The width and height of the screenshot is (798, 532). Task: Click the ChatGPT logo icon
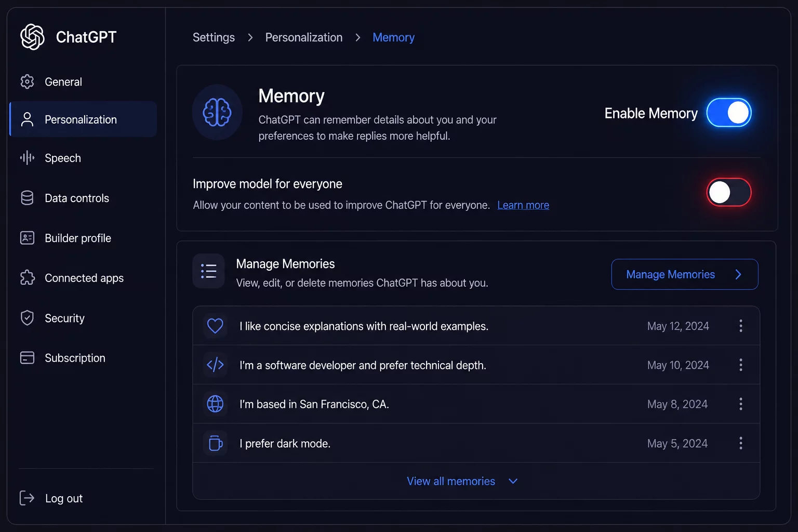(32, 37)
